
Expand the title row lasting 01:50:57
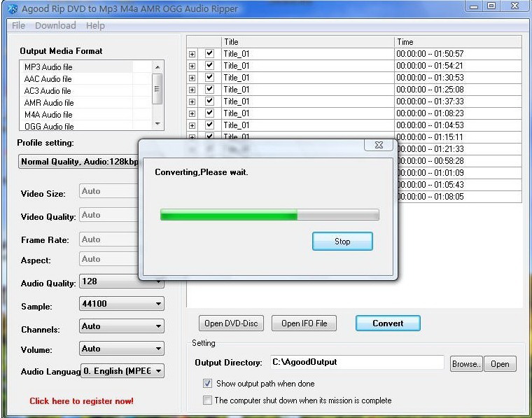(192, 54)
